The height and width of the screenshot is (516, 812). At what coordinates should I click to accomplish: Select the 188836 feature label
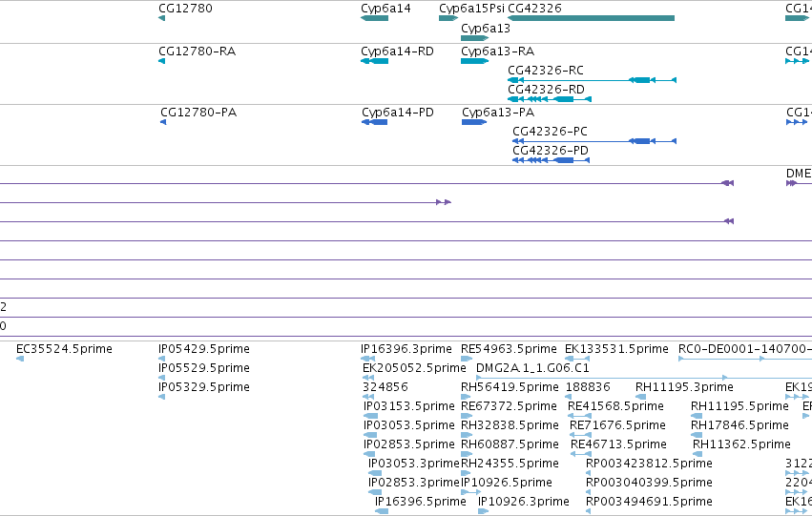(x=588, y=387)
